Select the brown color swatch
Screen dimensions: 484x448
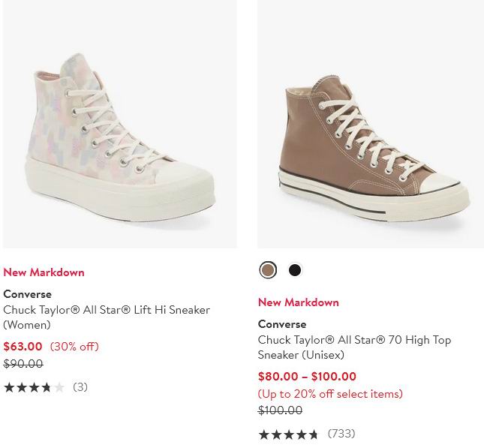268,270
